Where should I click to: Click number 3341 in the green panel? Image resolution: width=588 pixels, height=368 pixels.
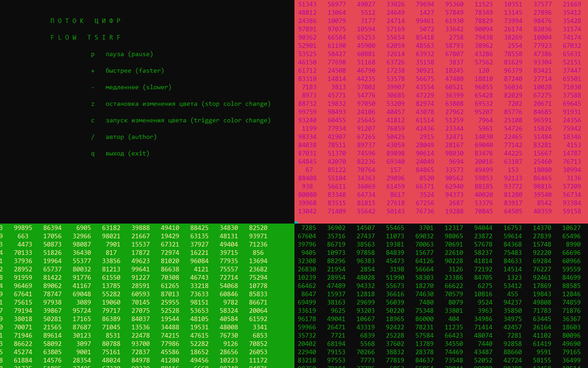pyautogui.click(x=260, y=327)
